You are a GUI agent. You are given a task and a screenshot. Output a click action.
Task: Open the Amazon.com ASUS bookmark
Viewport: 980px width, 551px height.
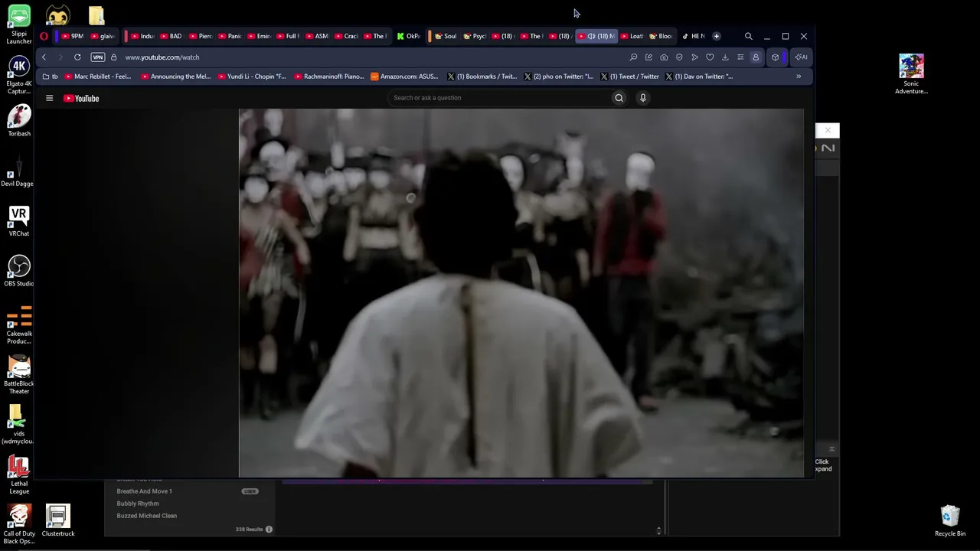pos(404,77)
